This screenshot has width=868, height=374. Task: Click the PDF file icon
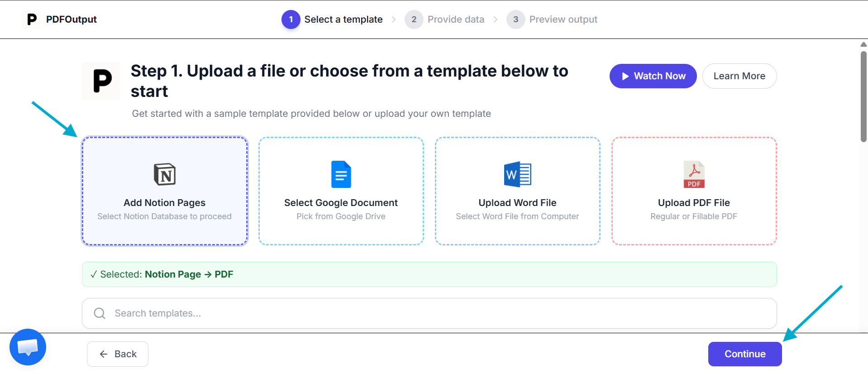click(694, 174)
